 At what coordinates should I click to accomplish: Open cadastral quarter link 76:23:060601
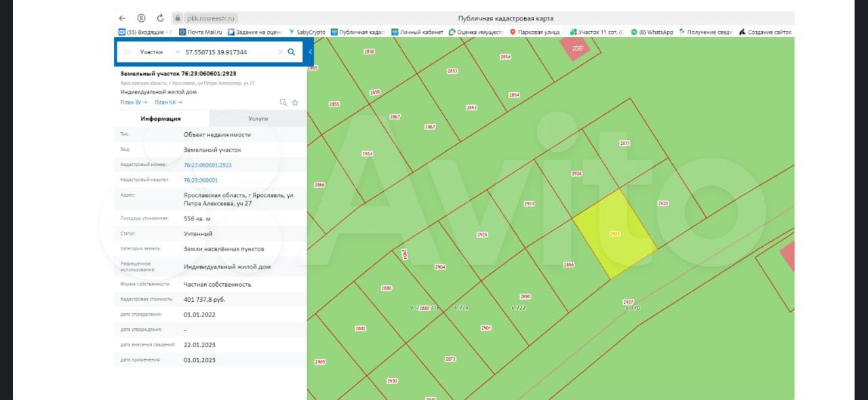[x=201, y=180]
